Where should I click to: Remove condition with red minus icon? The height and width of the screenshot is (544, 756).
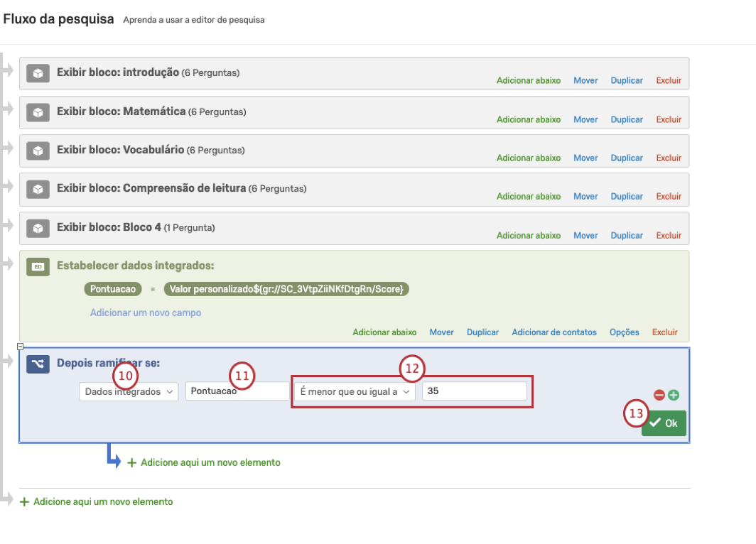pyautogui.click(x=659, y=395)
